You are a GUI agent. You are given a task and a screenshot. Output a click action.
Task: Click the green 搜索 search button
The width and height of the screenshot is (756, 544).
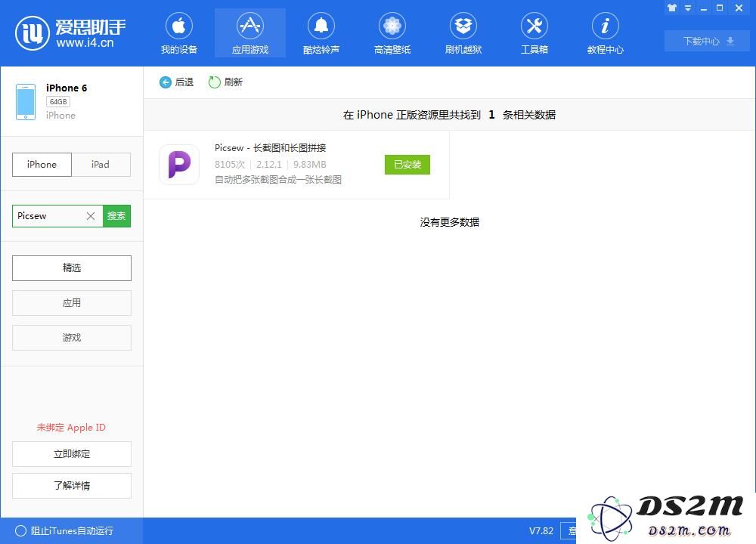[x=116, y=216]
